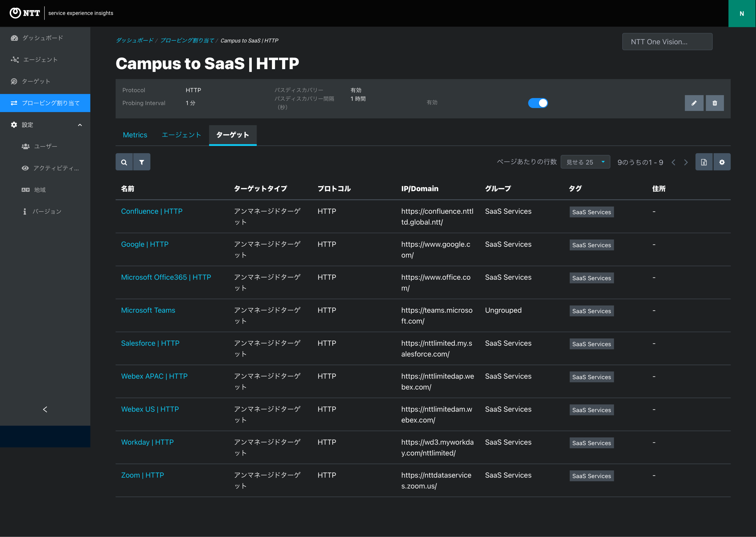This screenshot has width=756, height=537.
Task: Open the Workday | HTTP target
Action: tap(147, 442)
